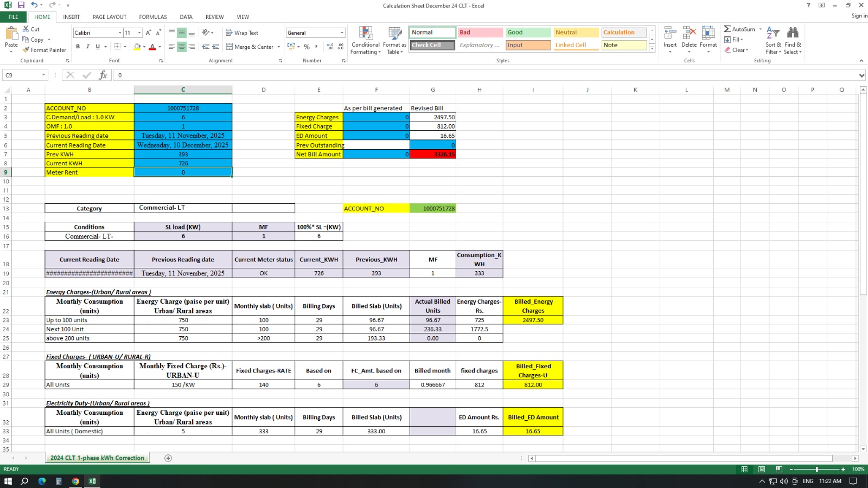Switch to the PAGE LAYOUT tab

coord(109,17)
